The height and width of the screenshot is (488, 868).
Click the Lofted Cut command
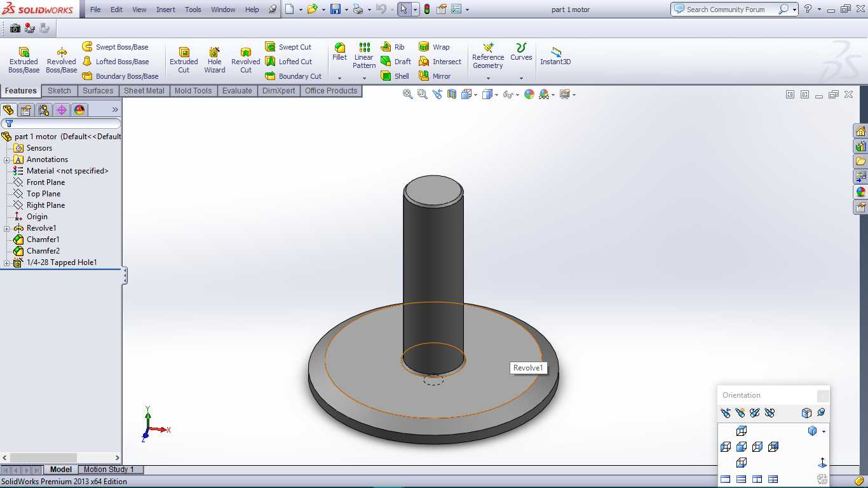[x=288, y=62]
